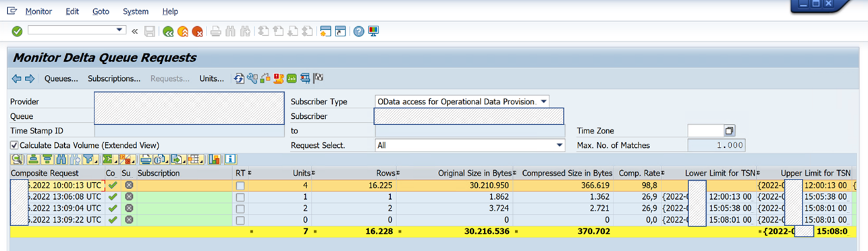Click the blue right navigation arrow
The width and height of the screenshot is (868, 251).
[30, 79]
